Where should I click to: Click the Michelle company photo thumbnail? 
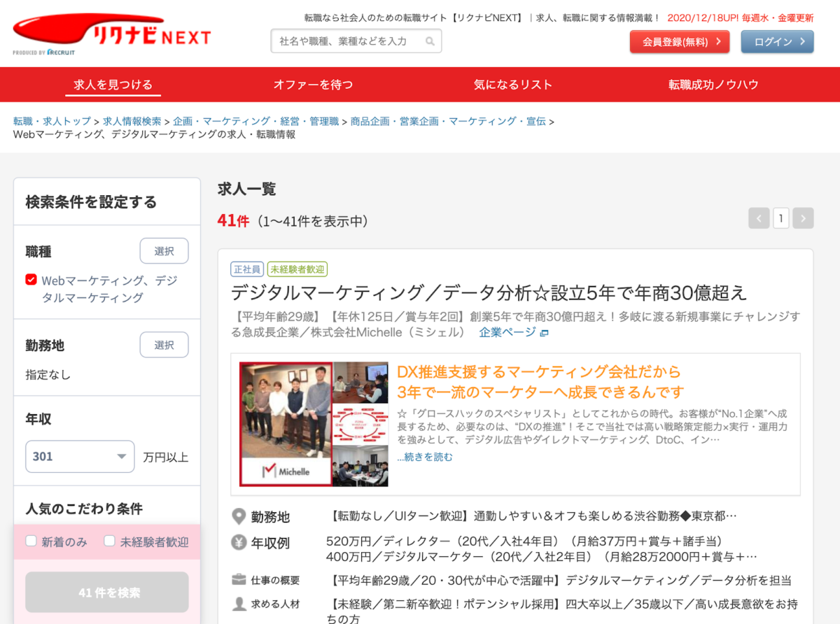pyautogui.click(x=314, y=424)
